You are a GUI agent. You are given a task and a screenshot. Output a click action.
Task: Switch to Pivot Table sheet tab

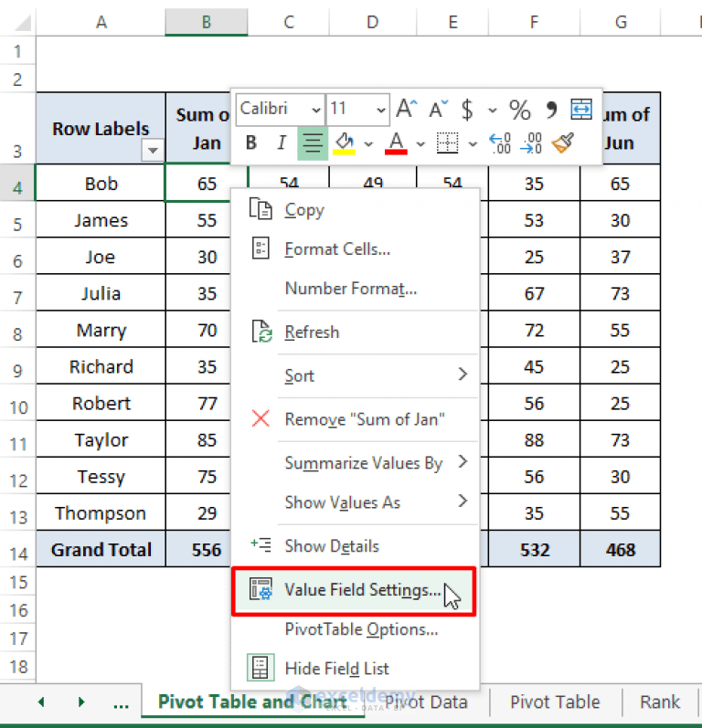(x=555, y=702)
